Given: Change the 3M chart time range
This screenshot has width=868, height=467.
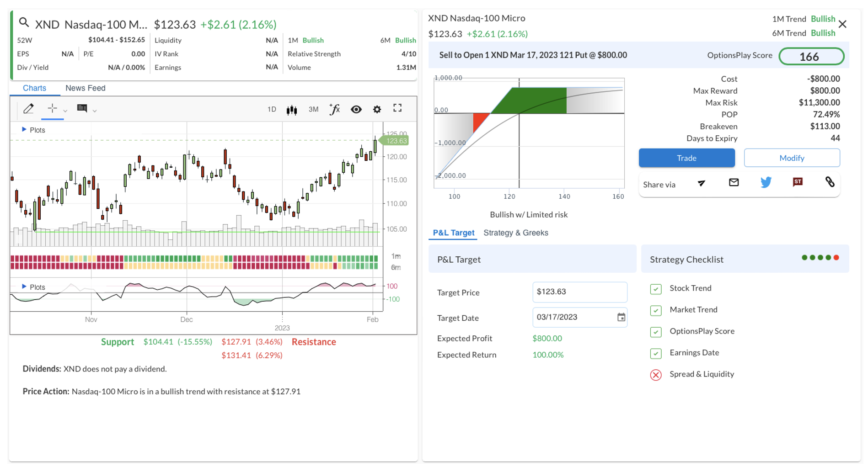Looking at the screenshot, I should tap(313, 109).
